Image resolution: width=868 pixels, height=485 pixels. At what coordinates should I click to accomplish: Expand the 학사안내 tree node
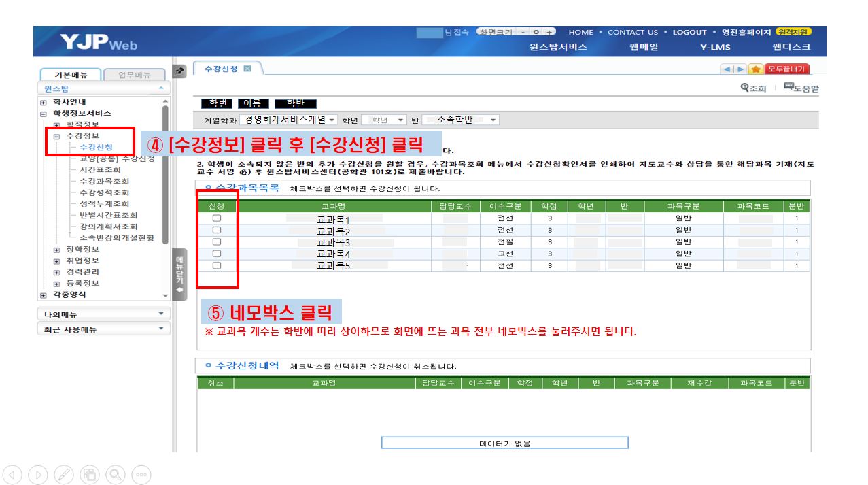[44, 102]
